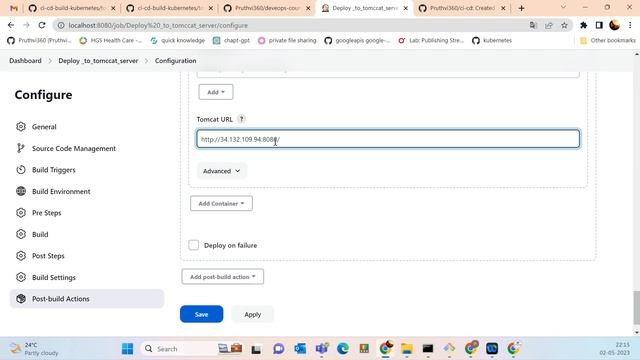Open the browser extensions puzzle icon

click(x=584, y=25)
